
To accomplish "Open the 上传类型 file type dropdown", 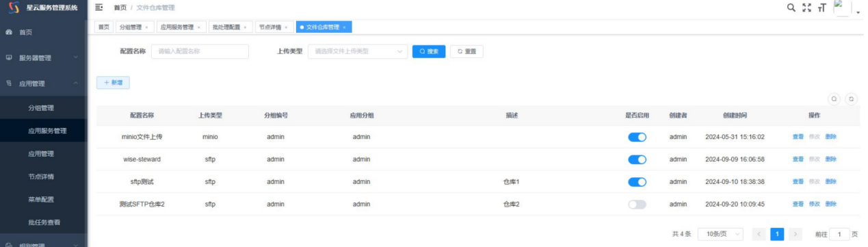I will (358, 51).
